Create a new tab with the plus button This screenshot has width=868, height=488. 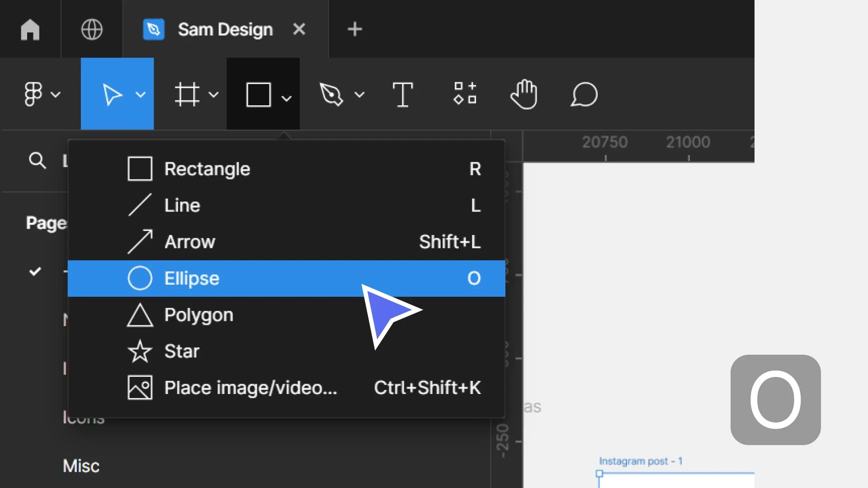coord(354,29)
